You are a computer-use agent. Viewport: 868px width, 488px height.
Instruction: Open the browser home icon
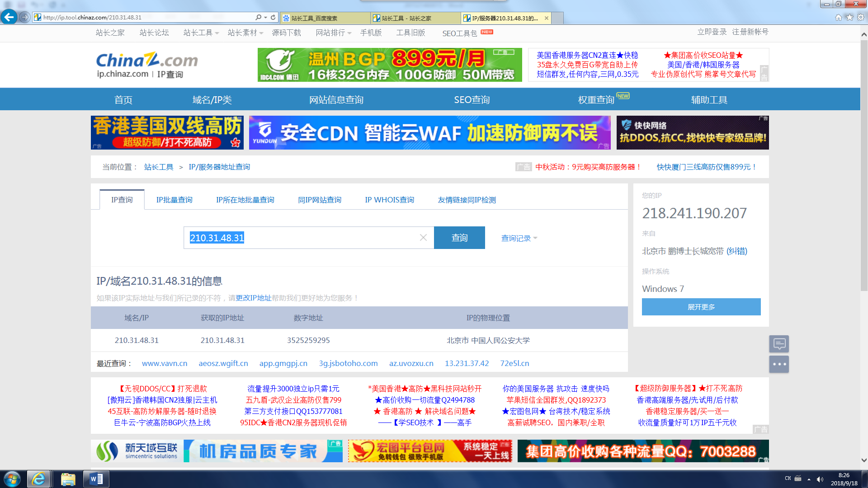838,17
